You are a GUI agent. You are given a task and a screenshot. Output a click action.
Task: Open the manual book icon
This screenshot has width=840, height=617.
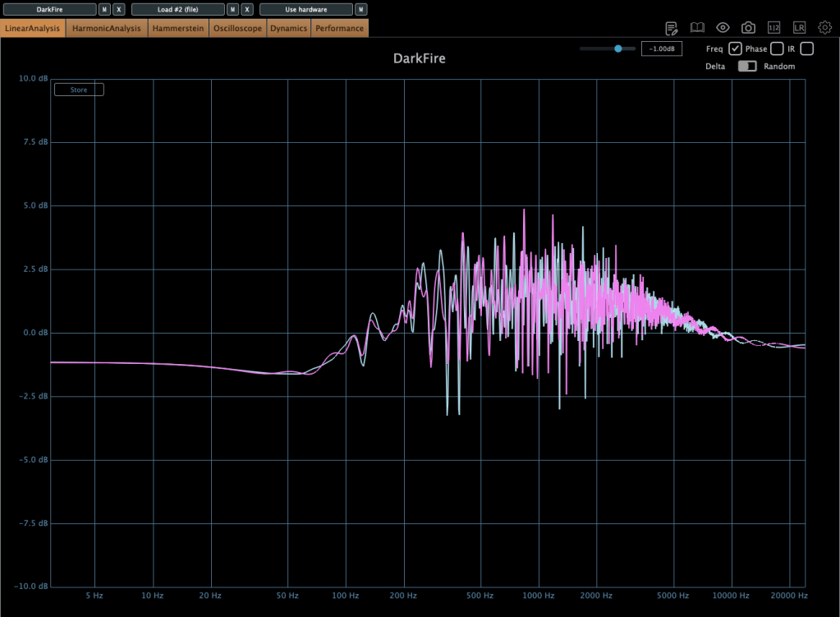pos(697,28)
